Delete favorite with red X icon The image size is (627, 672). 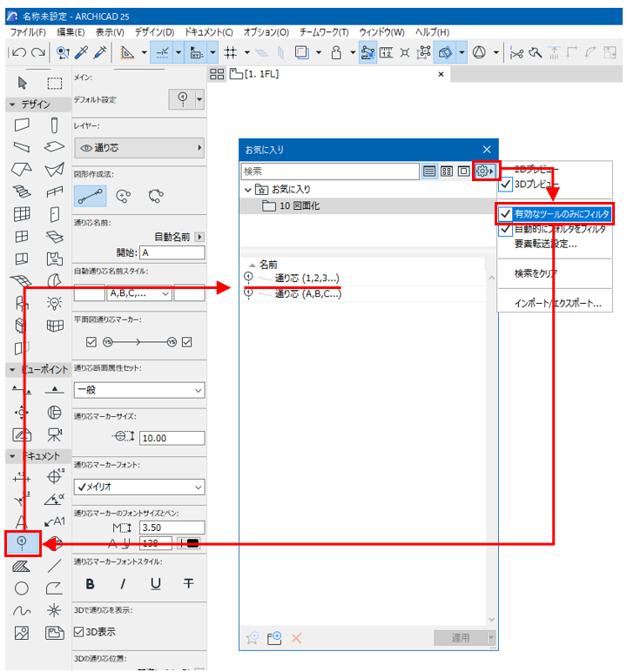click(296, 638)
